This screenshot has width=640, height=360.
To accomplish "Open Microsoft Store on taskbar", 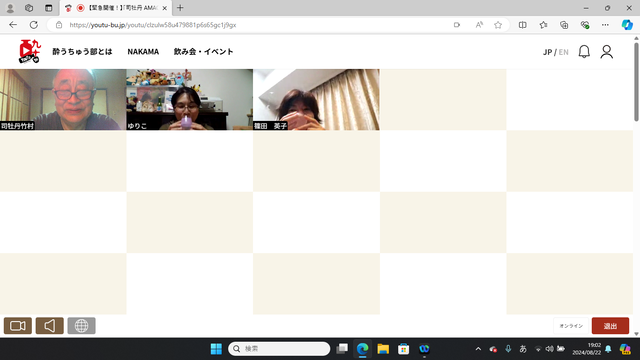I will [x=404, y=349].
